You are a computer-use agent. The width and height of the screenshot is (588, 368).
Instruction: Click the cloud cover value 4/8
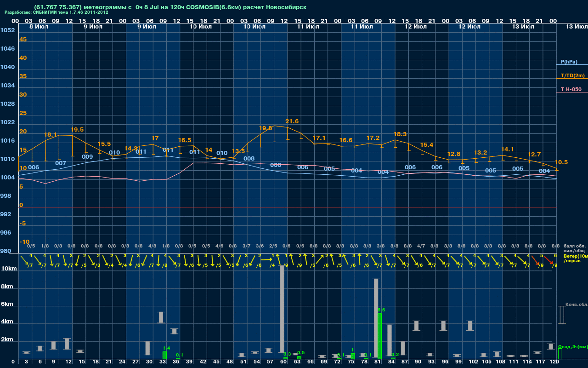tap(152, 247)
